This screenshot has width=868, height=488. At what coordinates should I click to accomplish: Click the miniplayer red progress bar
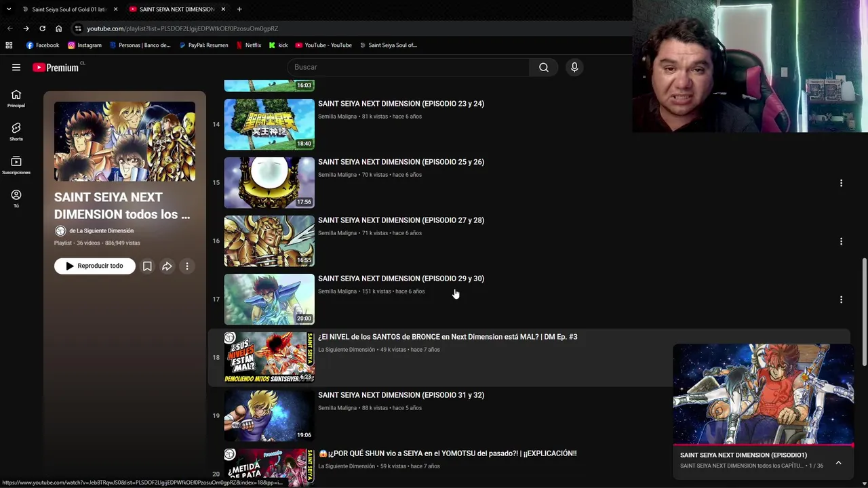(763, 445)
